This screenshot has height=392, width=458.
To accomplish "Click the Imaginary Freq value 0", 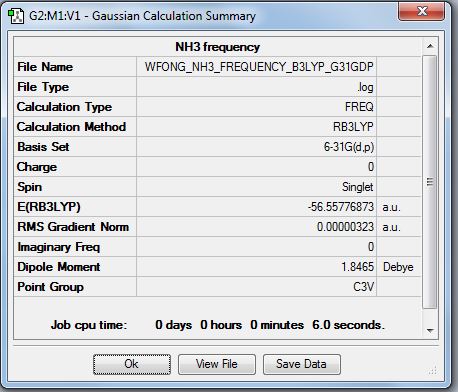I will point(371,247).
